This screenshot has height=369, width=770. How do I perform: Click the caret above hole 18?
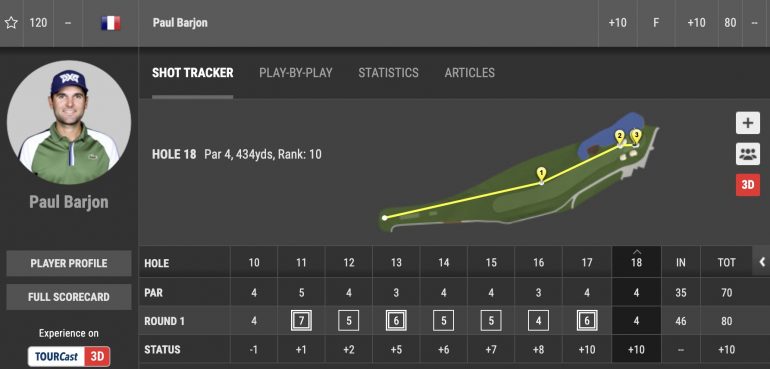(x=636, y=252)
